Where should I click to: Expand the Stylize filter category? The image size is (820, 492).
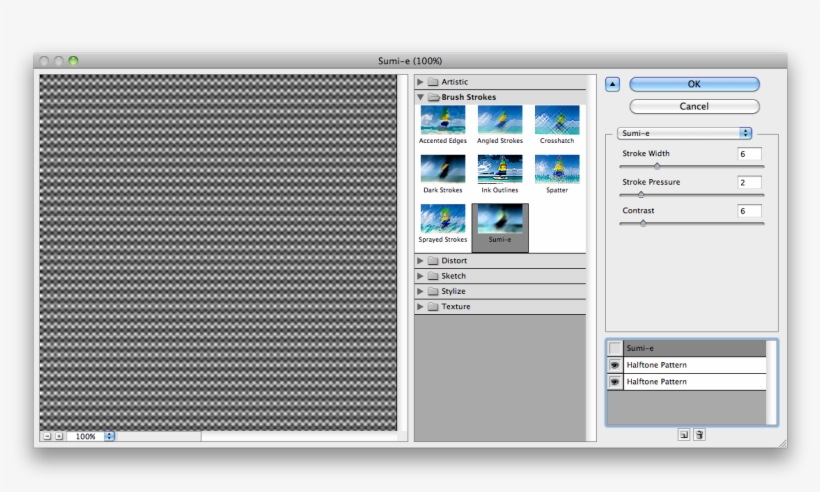420,291
